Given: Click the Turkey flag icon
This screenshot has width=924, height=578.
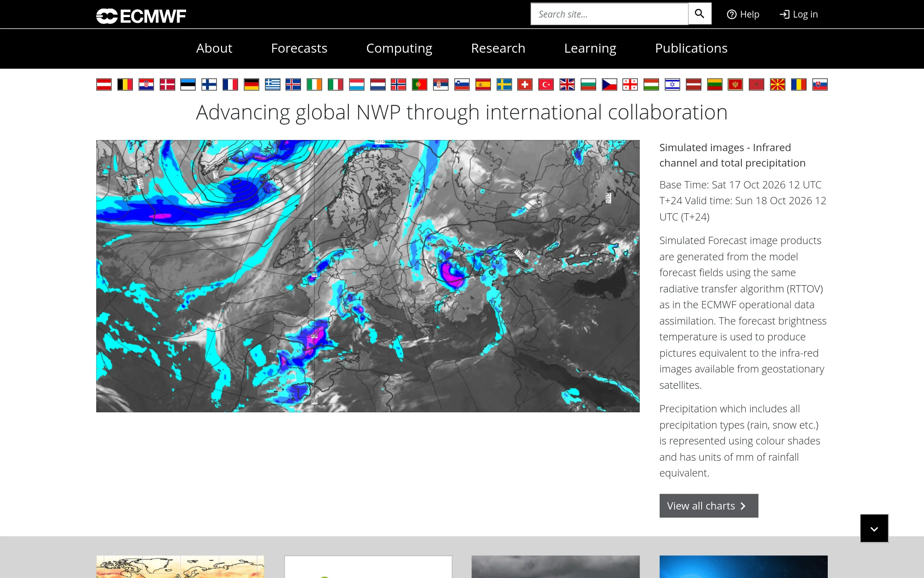Looking at the screenshot, I should pos(546,84).
